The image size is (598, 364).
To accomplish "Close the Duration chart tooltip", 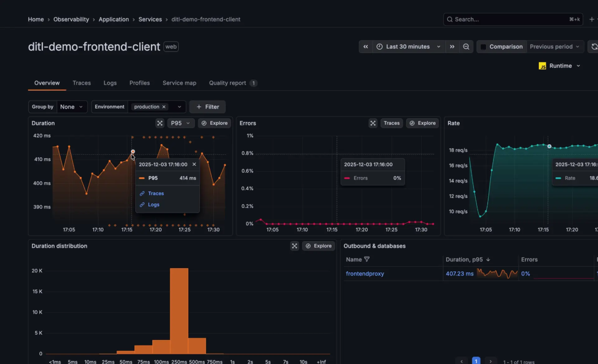I will coord(194,164).
